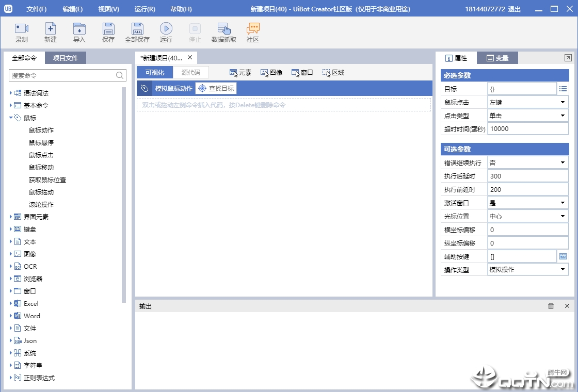The image size is (578, 392).
Task: Click the 区域 region picker tool
Action: (x=333, y=73)
